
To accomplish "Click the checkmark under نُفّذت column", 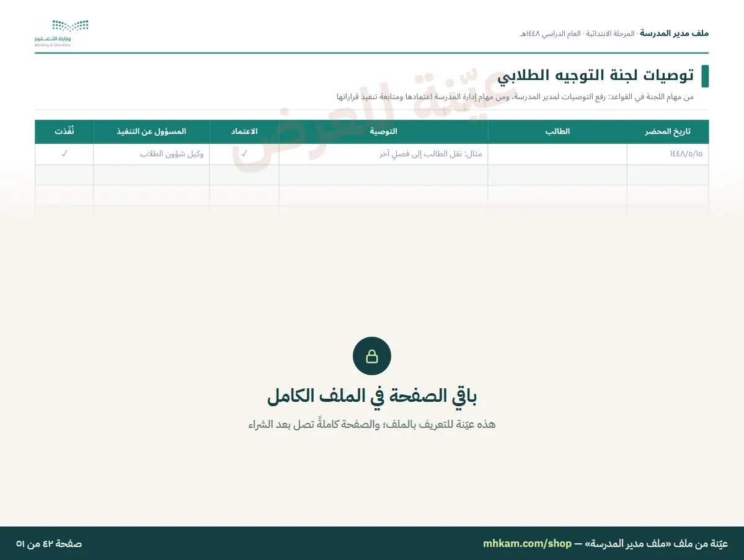I will 64,154.
